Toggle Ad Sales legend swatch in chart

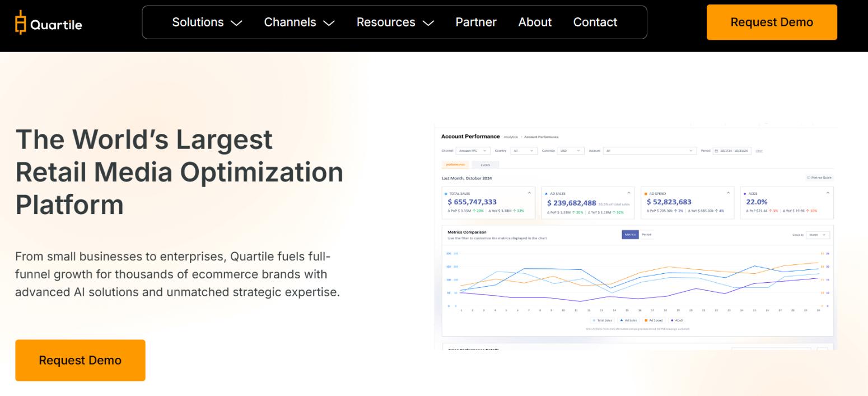coord(622,320)
